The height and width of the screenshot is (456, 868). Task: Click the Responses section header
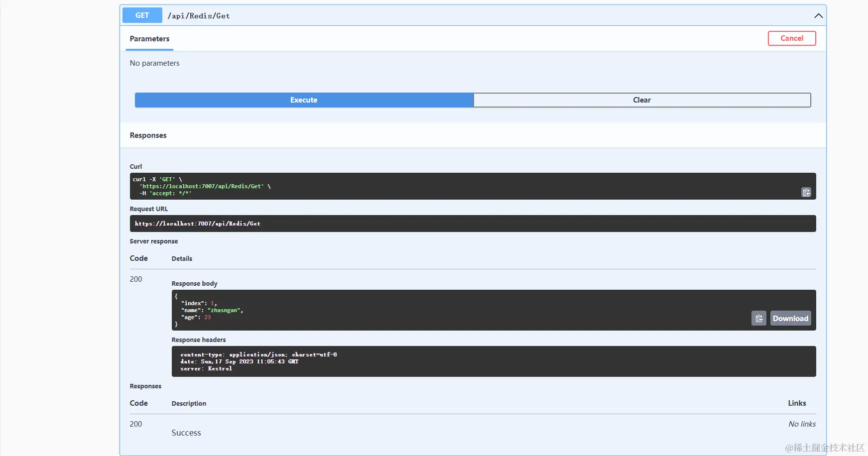coord(148,135)
